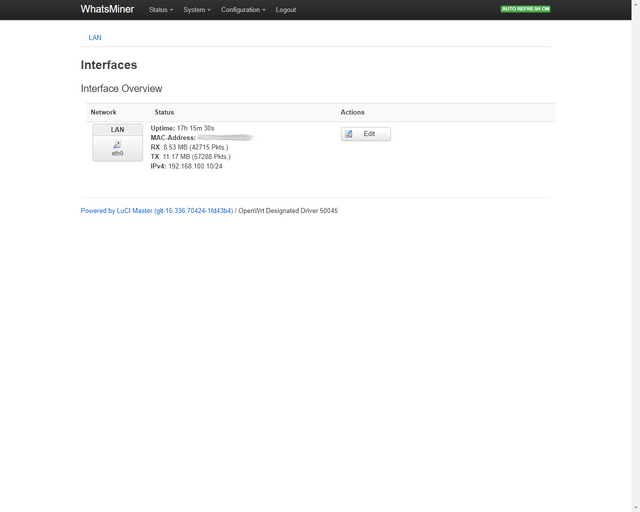Click the Actions column header
Image resolution: width=640 pixels, height=512 pixels.
tap(353, 112)
